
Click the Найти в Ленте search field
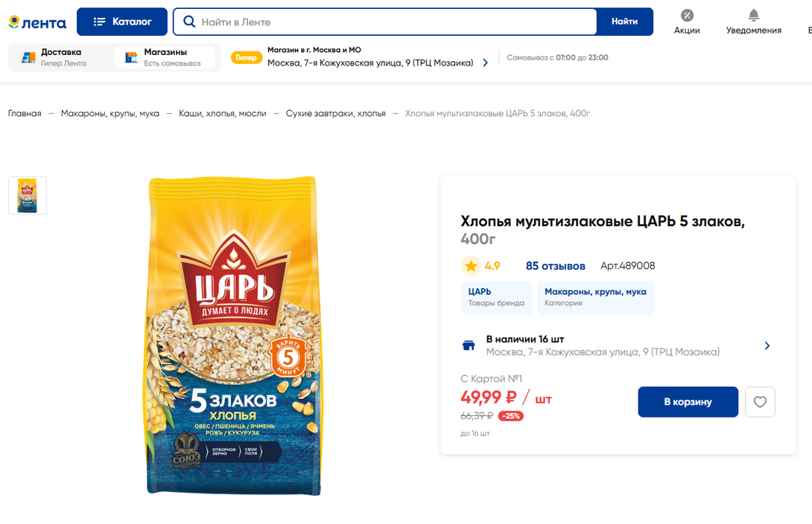(x=395, y=22)
